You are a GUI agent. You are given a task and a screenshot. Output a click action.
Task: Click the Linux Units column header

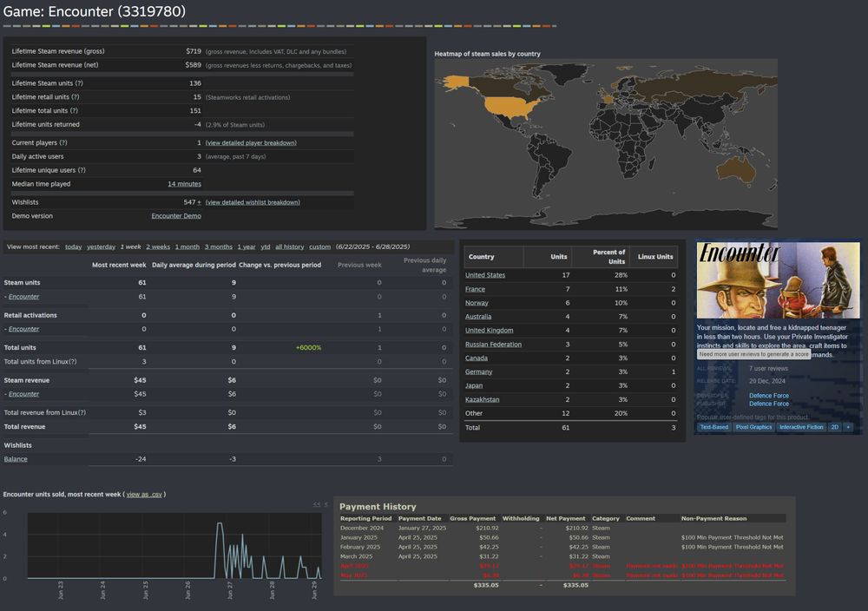(x=655, y=257)
